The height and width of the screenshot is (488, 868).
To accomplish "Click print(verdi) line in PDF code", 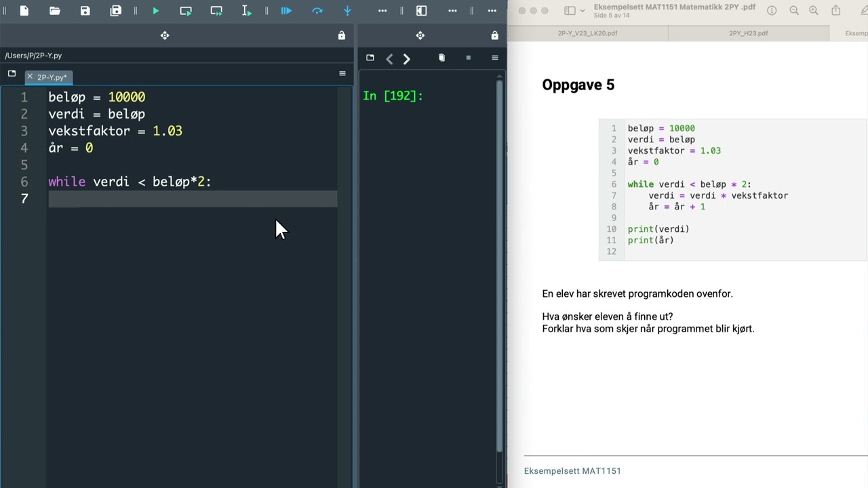I will point(658,229).
